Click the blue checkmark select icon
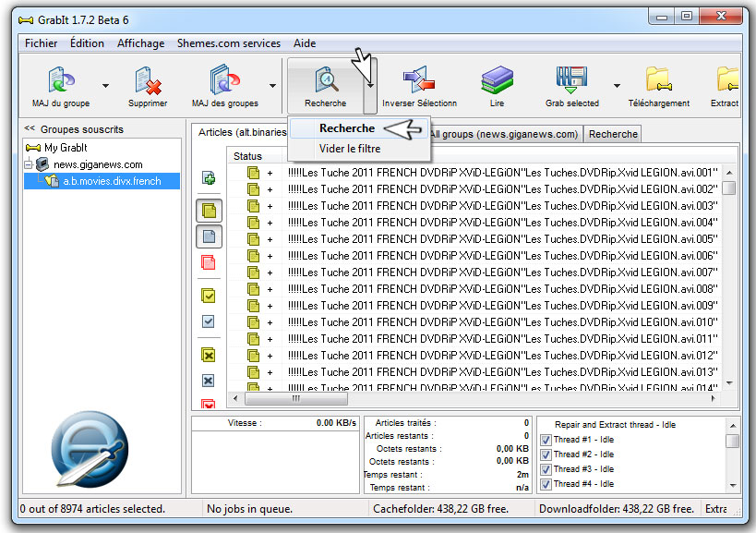The image size is (756, 533). [209, 321]
